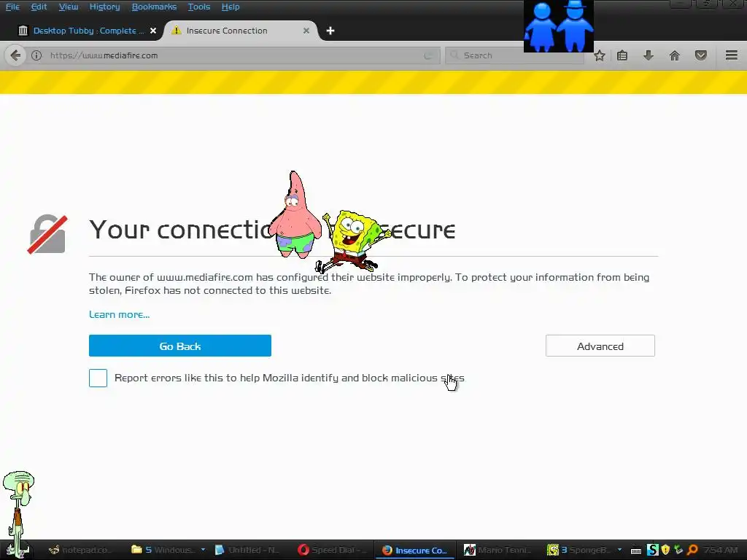747x560 pixels.
Task: Go back with the browser back arrow
Action: (x=15, y=55)
